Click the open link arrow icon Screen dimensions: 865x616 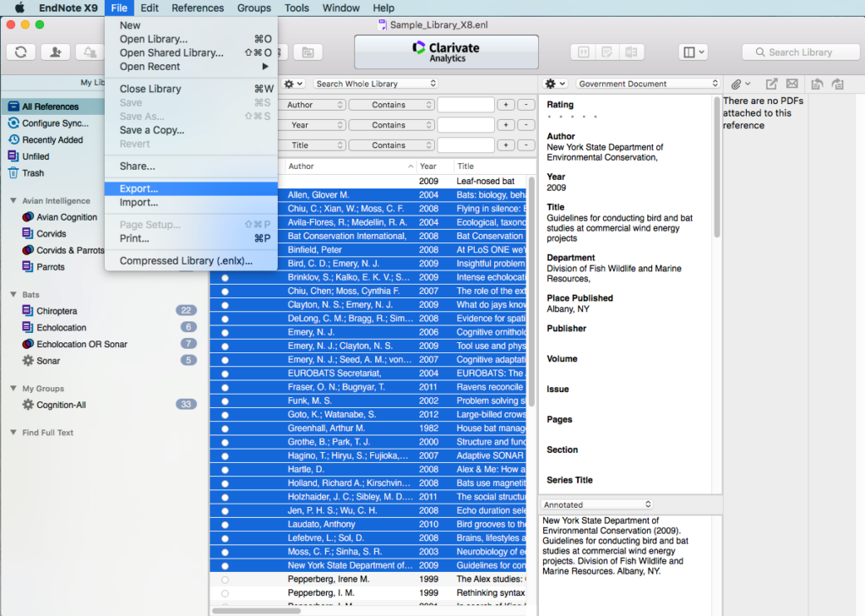click(x=771, y=84)
